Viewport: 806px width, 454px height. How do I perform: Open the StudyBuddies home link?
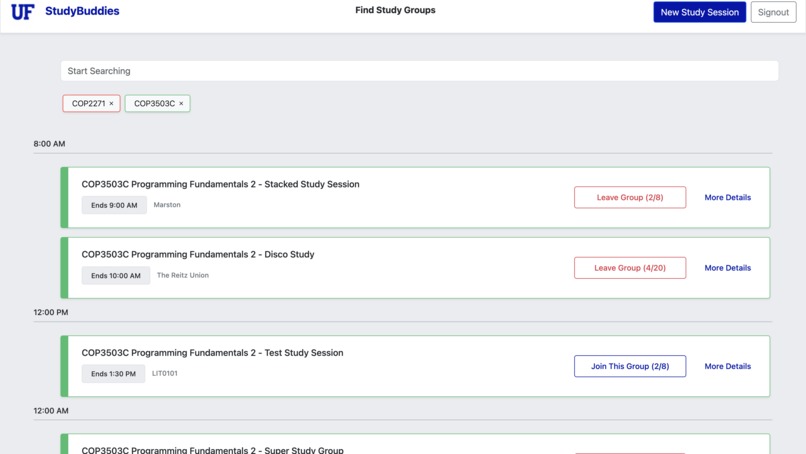pyautogui.click(x=82, y=12)
